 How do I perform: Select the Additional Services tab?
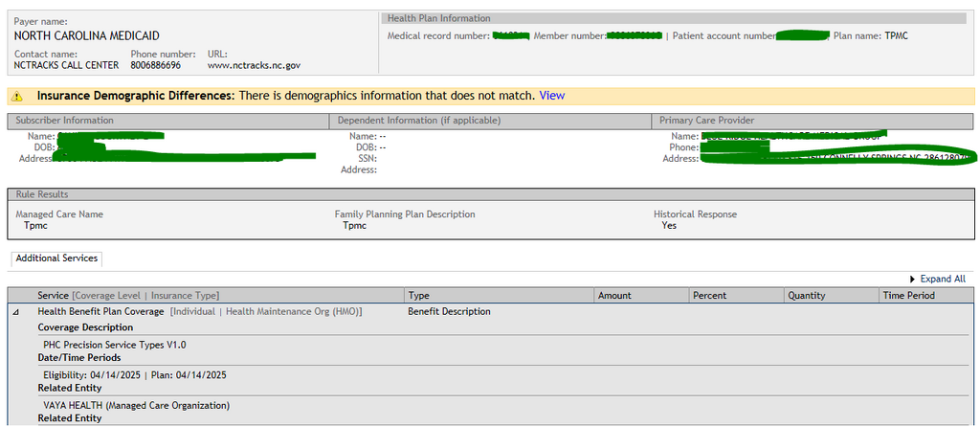click(x=56, y=258)
